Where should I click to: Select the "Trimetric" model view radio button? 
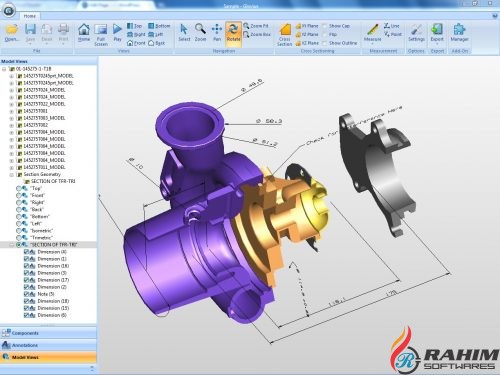coord(19,238)
